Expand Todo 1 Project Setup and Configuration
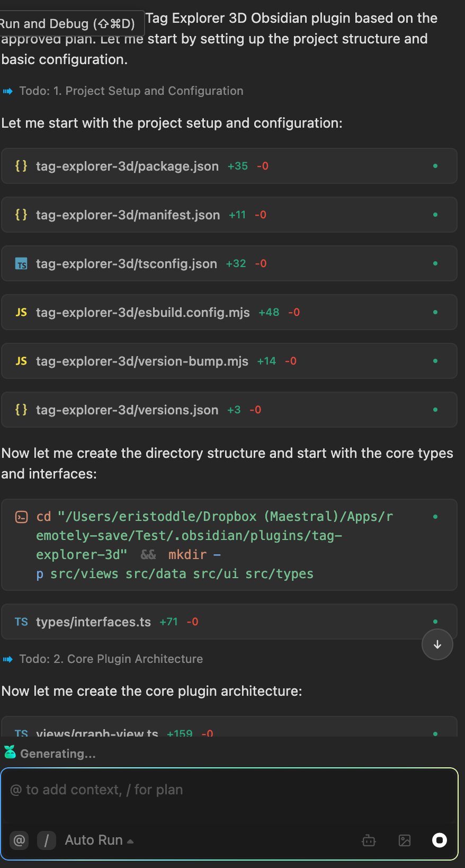This screenshot has height=868, width=465. (131, 91)
